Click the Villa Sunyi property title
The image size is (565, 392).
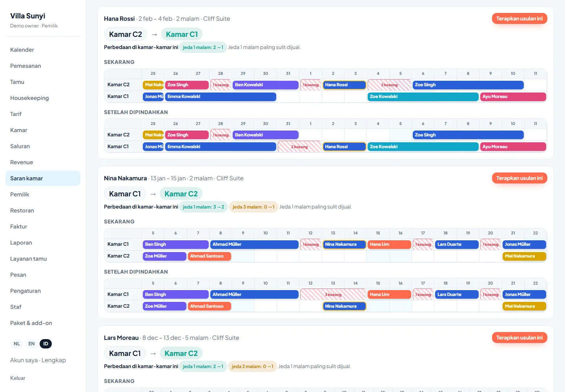[27, 16]
